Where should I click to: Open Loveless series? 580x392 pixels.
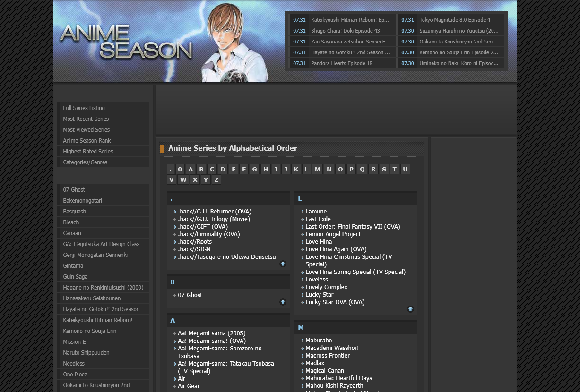[317, 280]
